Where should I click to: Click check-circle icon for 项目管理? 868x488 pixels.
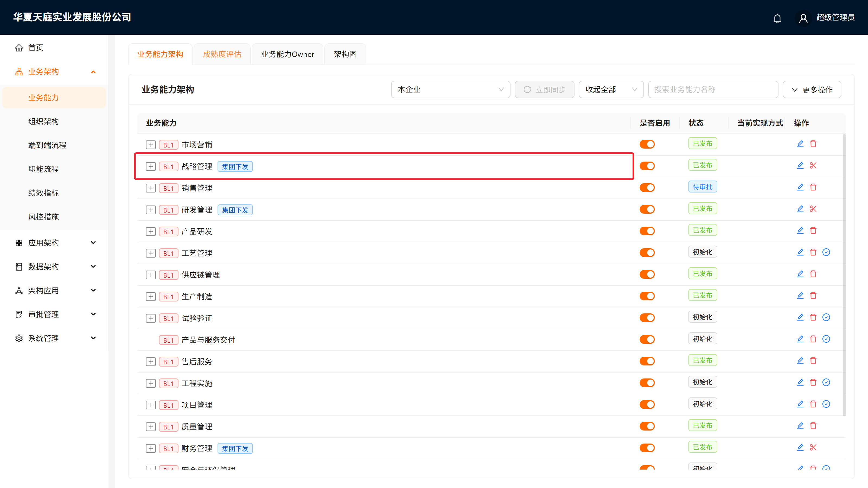pos(826,404)
